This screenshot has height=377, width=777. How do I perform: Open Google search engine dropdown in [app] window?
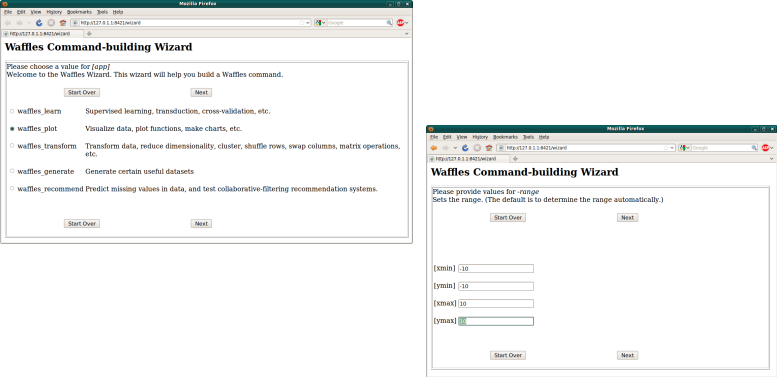[320, 23]
